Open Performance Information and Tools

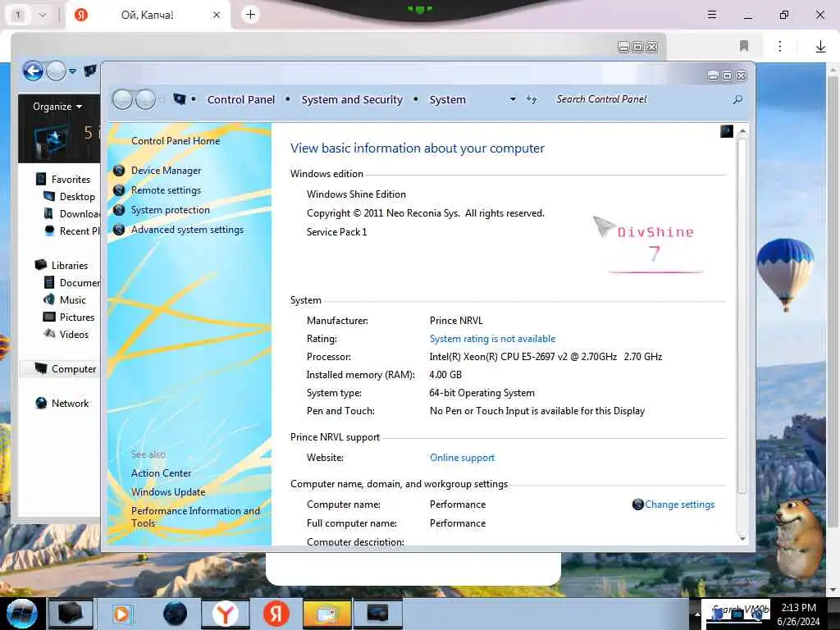pos(195,517)
